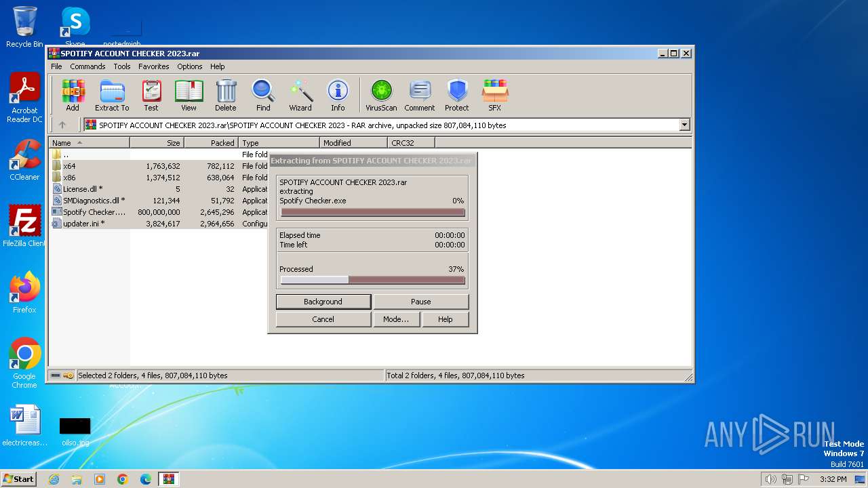Cancel the extraction

point(323,319)
